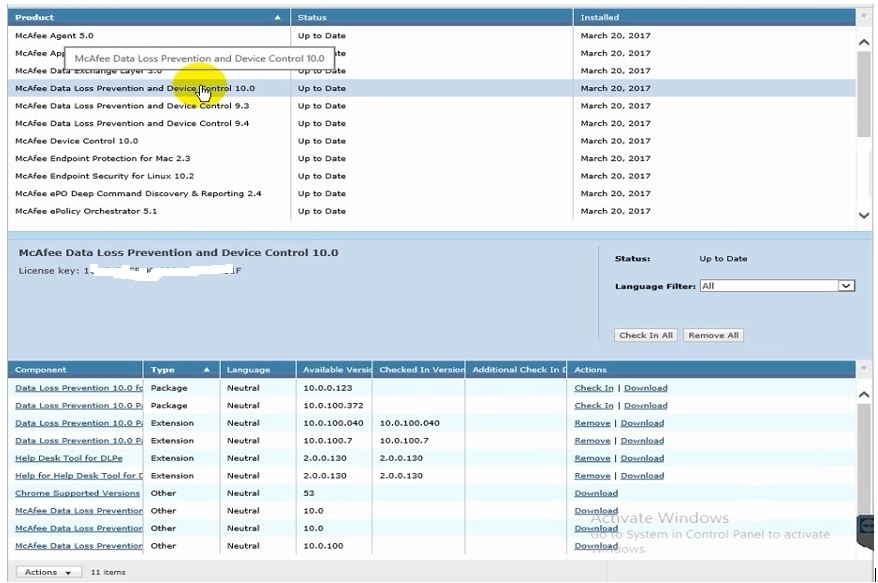The width and height of the screenshot is (878, 583).
Task: Click the Check In All button
Action: click(x=646, y=335)
